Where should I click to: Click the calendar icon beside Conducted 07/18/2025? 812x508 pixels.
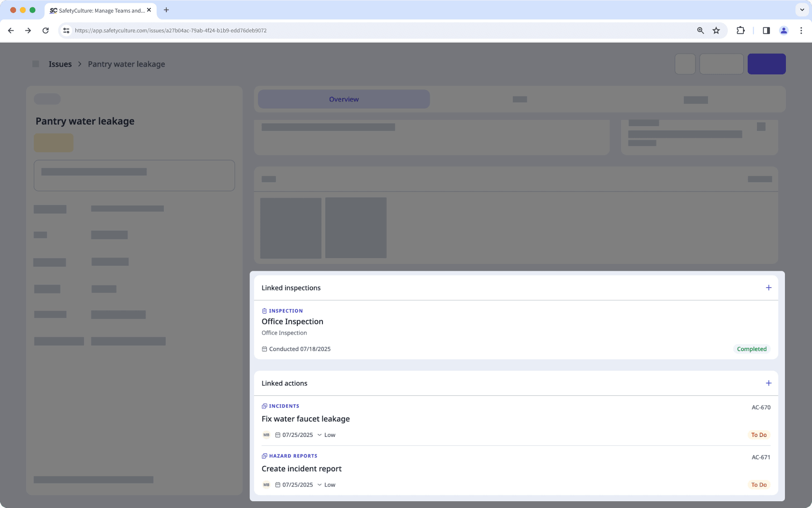(x=264, y=348)
